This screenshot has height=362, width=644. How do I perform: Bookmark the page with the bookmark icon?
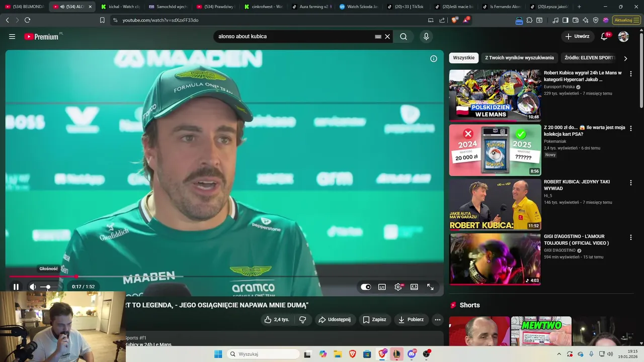(x=102, y=20)
